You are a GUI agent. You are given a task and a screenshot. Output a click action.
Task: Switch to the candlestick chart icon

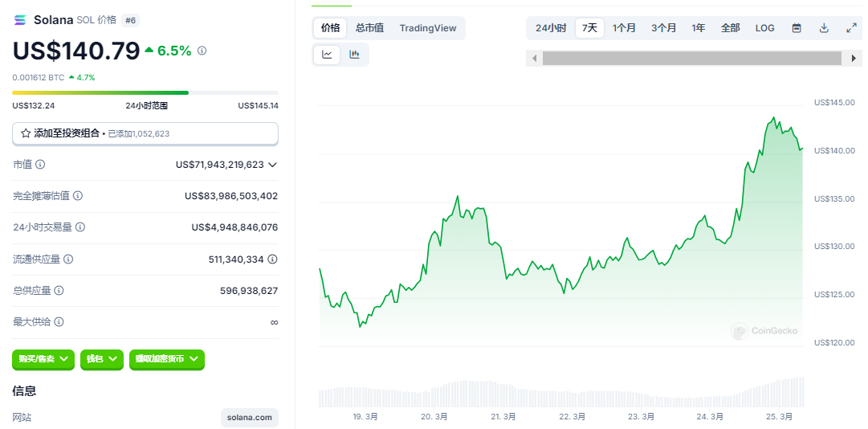click(354, 55)
